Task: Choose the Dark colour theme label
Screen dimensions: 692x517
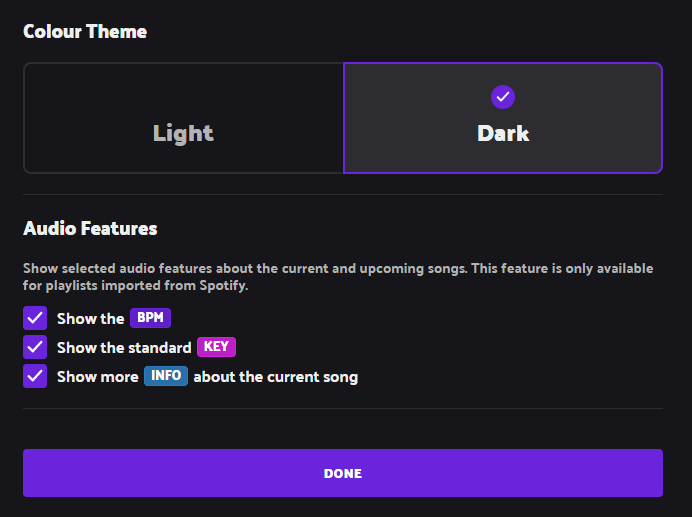Action: 503,133
